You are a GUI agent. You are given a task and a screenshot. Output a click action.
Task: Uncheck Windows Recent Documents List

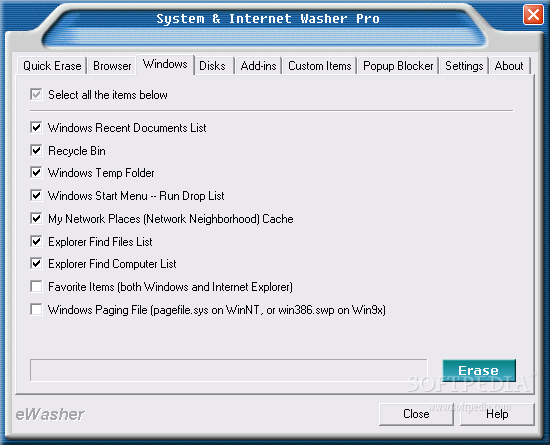pos(36,127)
